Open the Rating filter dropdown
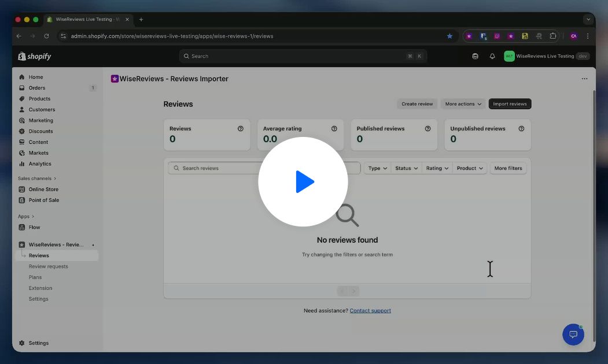Screen dimensions: 608x364 pyautogui.click(x=437, y=168)
